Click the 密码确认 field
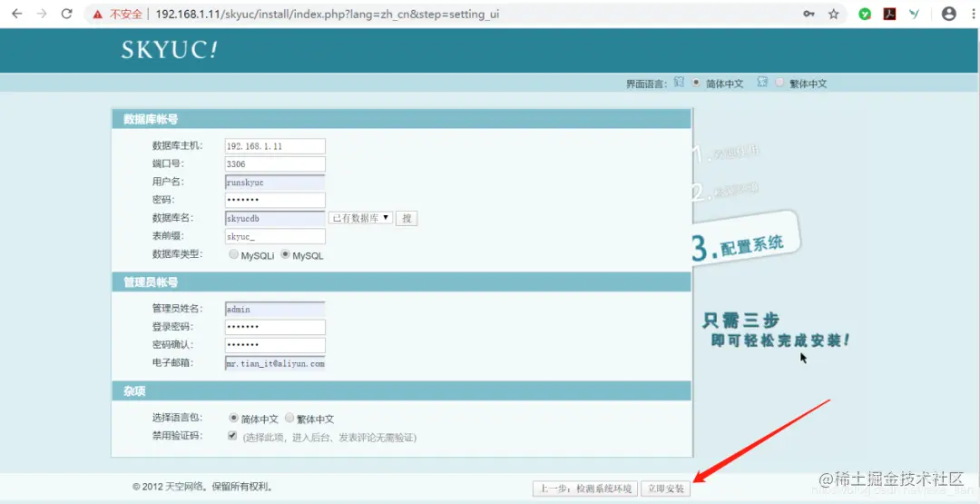This screenshot has width=980, height=504. tap(275, 345)
